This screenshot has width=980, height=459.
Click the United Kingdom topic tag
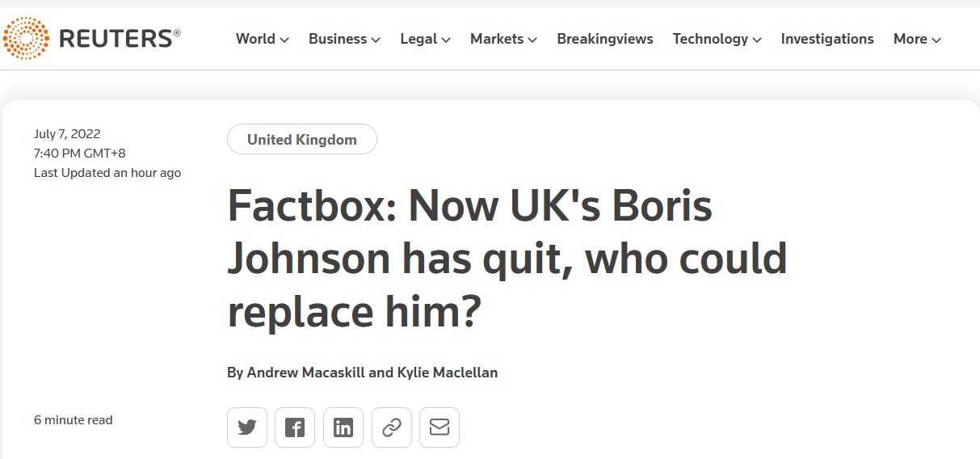302,140
